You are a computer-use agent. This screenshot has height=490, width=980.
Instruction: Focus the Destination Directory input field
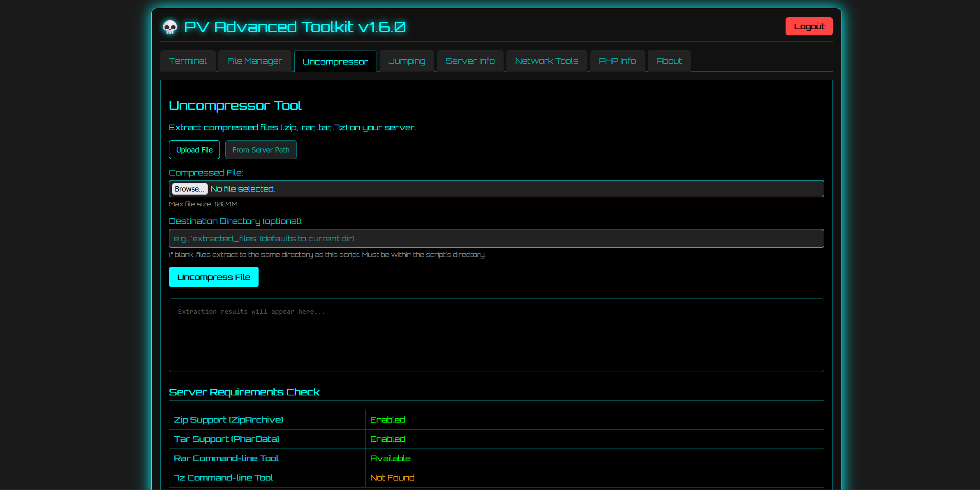pos(496,238)
